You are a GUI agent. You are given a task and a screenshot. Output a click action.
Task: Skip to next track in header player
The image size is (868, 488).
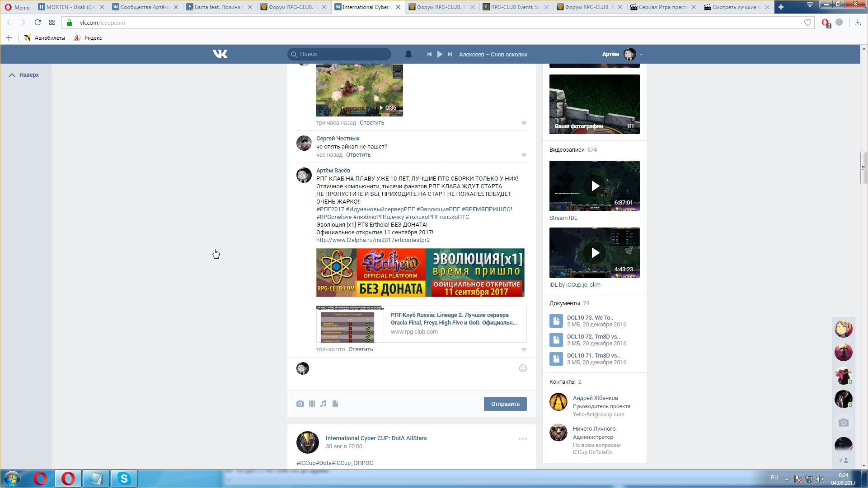click(x=450, y=54)
